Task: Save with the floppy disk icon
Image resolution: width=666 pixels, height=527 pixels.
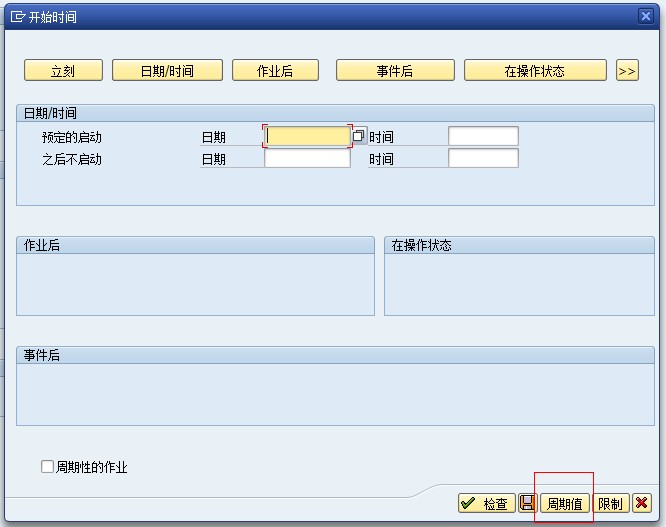Action: click(528, 503)
